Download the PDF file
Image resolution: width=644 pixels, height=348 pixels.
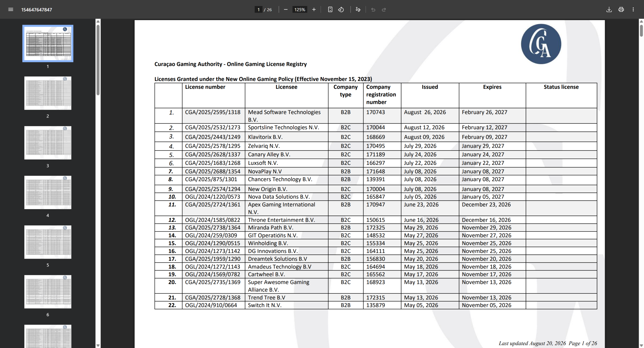[609, 10]
